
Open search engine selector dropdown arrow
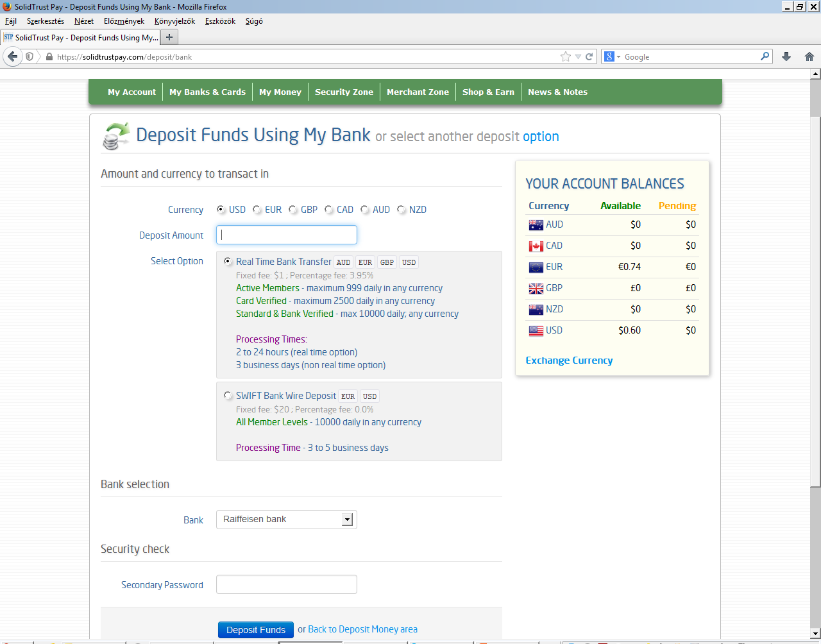pos(618,56)
